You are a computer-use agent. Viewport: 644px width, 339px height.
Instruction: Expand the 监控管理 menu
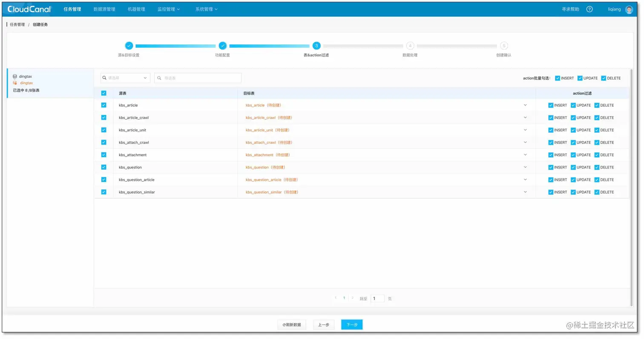(169, 9)
